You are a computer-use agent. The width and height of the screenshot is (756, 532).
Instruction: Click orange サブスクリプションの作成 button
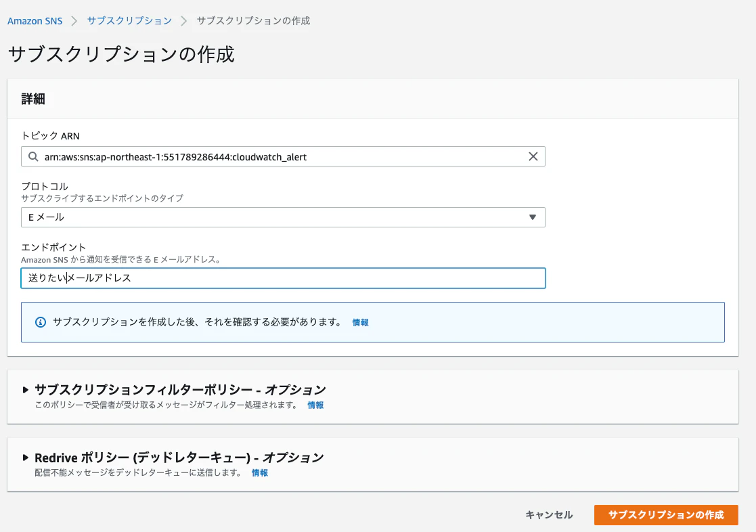666,514
